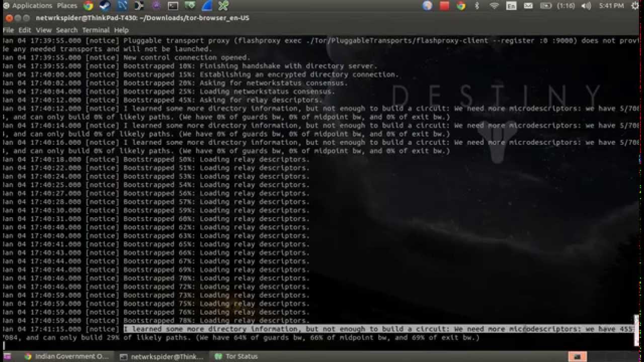
Task: Click the 'Bootstrapped 50%: Loading relay descriptors' line
Action: pyautogui.click(x=156, y=159)
